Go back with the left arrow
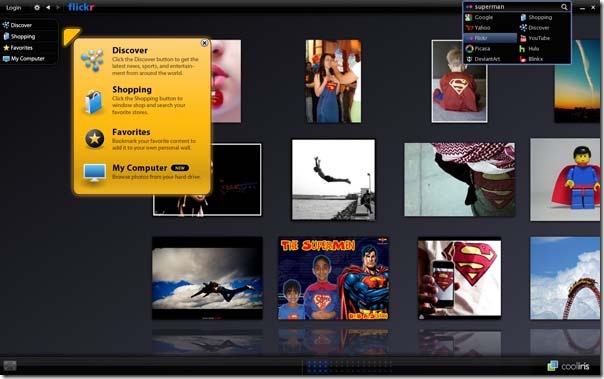604x379 pixels. pyautogui.click(x=48, y=7)
